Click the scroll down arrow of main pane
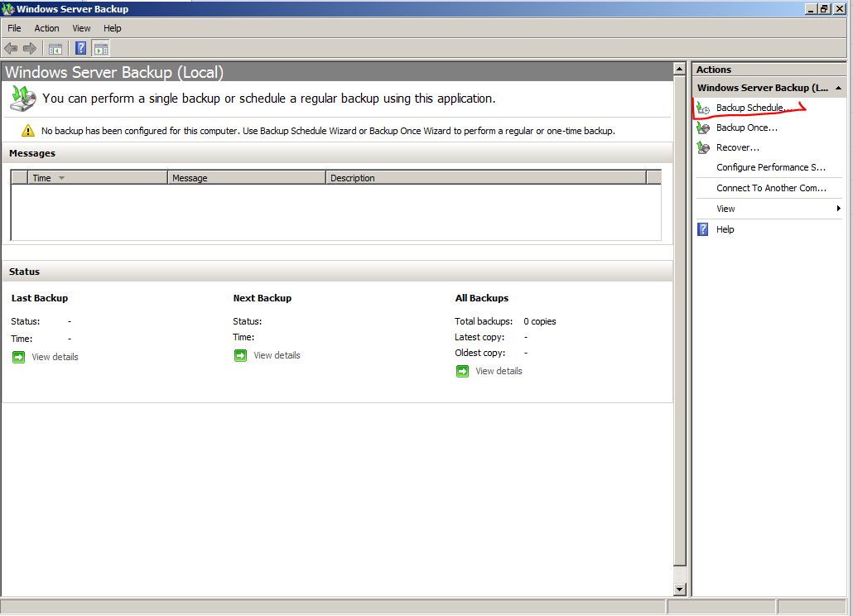This screenshot has width=853, height=616. click(x=679, y=590)
